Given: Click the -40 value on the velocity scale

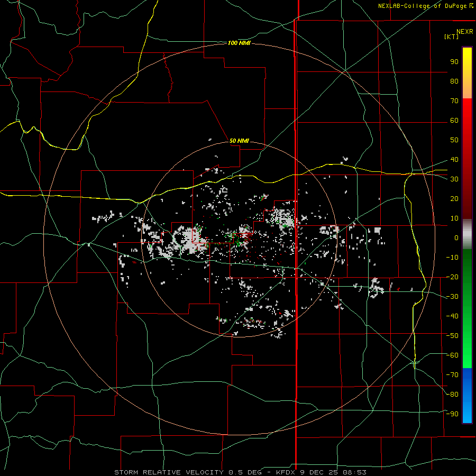Looking at the screenshot, I should [x=452, y=316].
